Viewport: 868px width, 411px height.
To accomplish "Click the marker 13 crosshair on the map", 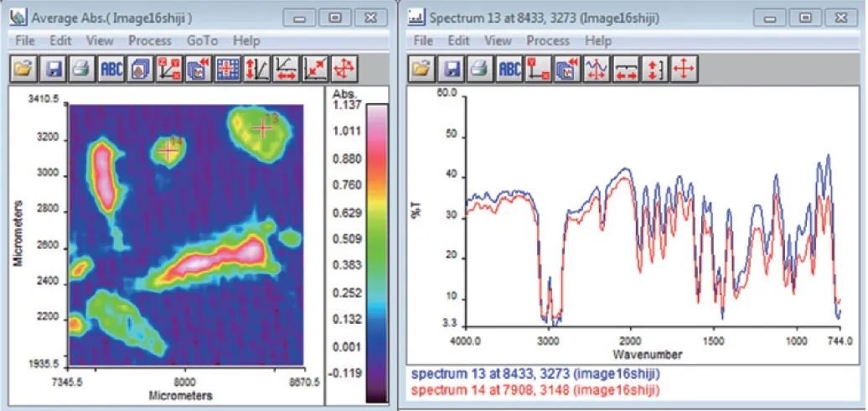I will click(x=263, y=127).
